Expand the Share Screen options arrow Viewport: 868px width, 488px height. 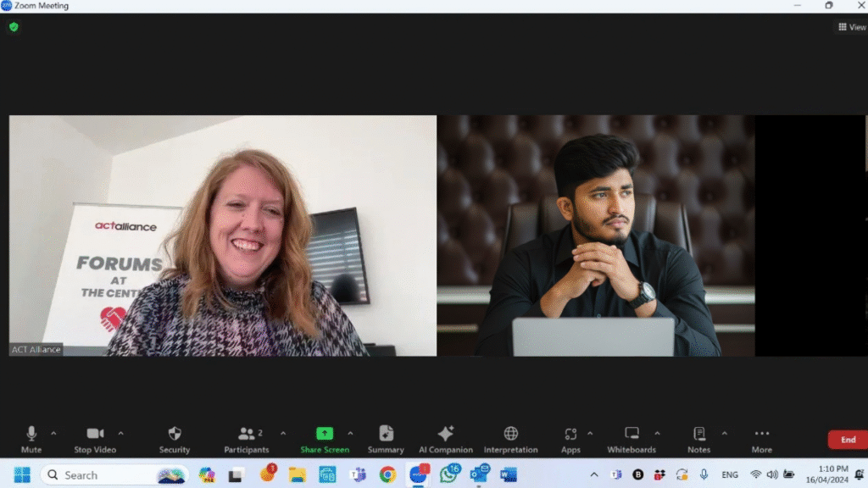(x=350, y=433)
